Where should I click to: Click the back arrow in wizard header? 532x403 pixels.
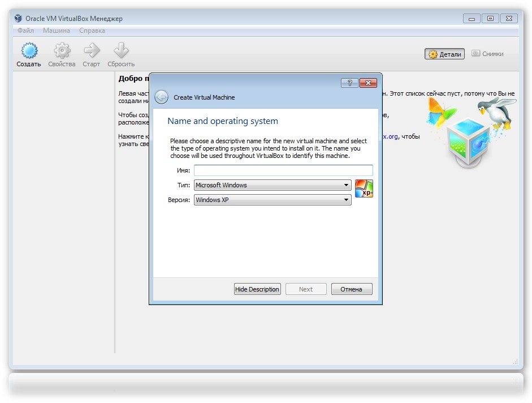161,97
